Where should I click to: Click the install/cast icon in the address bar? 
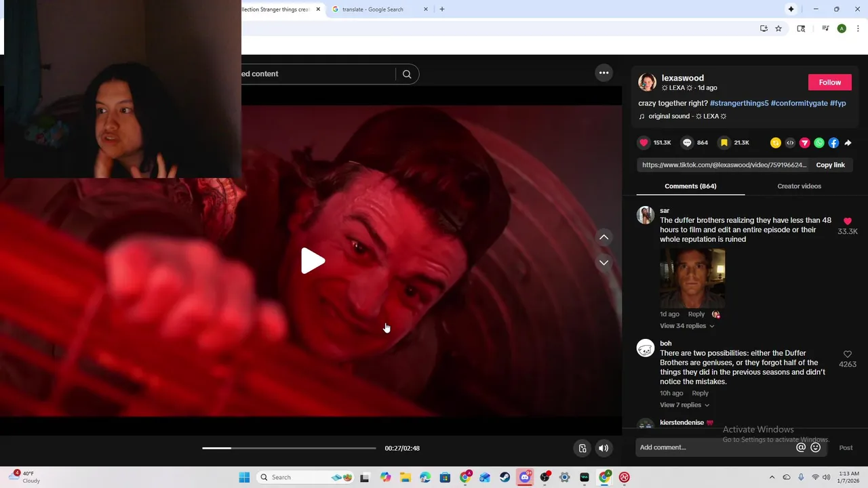pos(764,28)
